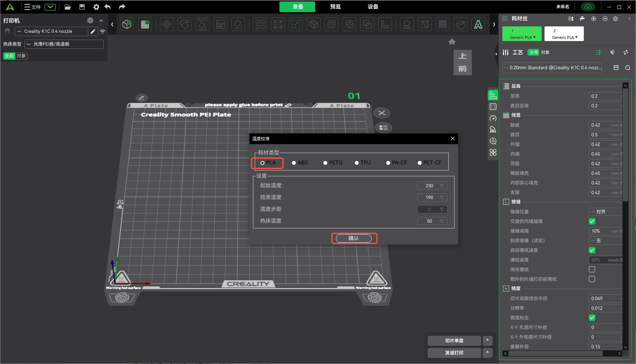Switch to the 预览 tab

[x=335, y=7]
